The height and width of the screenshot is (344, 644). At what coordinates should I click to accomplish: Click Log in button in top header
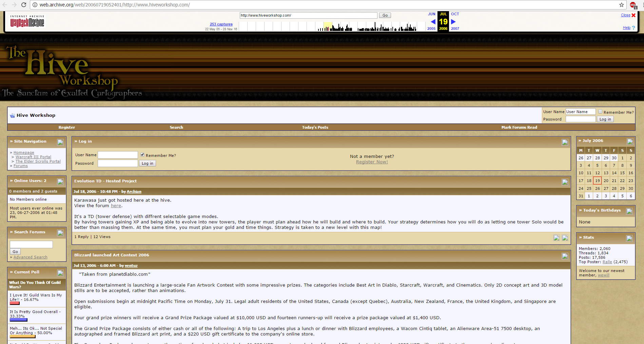605,119
